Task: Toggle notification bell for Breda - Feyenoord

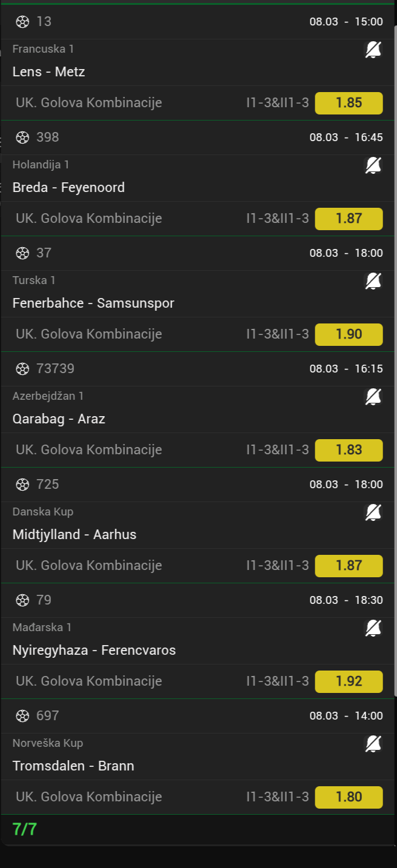Action: click(x=373, y=165)
